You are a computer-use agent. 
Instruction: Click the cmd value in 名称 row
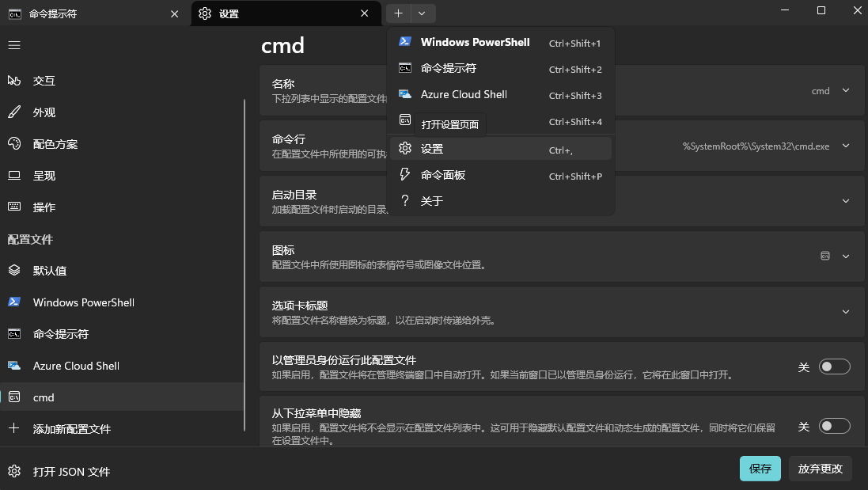pyautogui.click(x=821, y=91)
